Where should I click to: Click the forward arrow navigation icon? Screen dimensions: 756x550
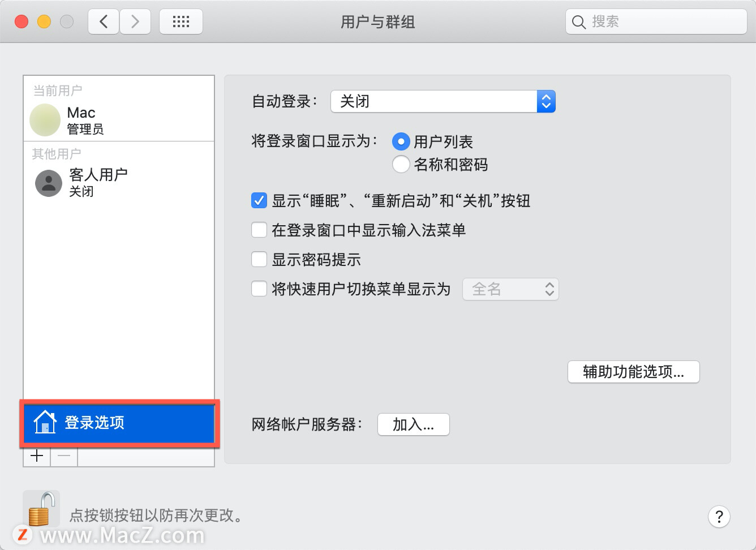coord(135,21)
